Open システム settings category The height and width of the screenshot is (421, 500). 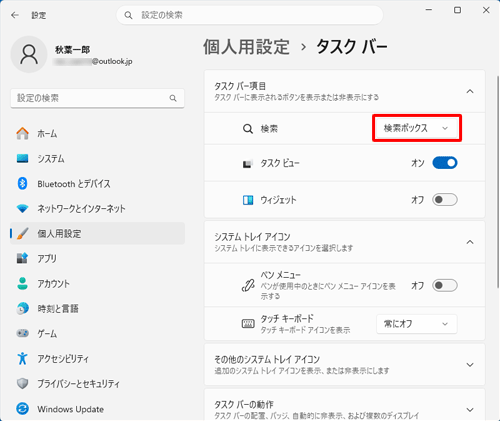(97, 159)
